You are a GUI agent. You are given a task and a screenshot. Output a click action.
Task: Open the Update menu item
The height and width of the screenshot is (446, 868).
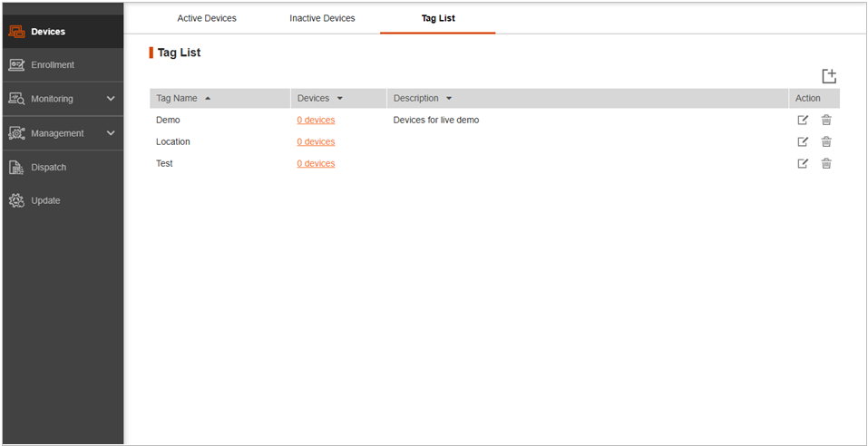tap(63, 200)
